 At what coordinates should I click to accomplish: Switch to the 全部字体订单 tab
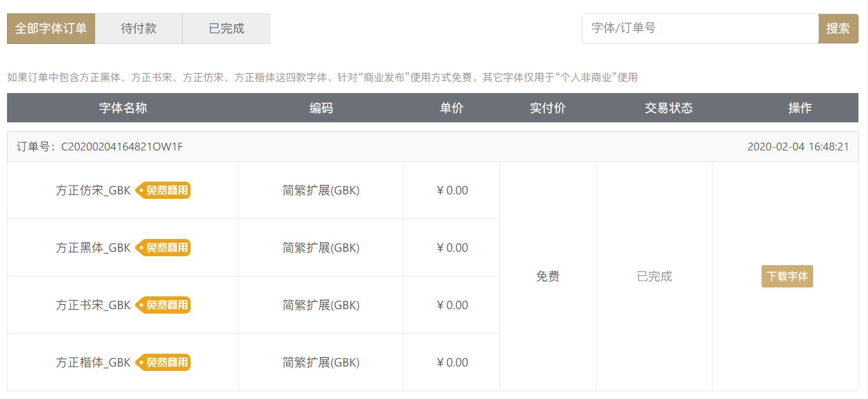(x=51, y=29)
